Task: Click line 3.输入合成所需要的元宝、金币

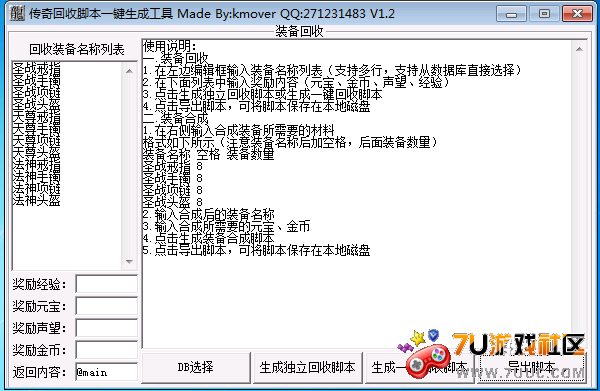Action: click(227, 226)
